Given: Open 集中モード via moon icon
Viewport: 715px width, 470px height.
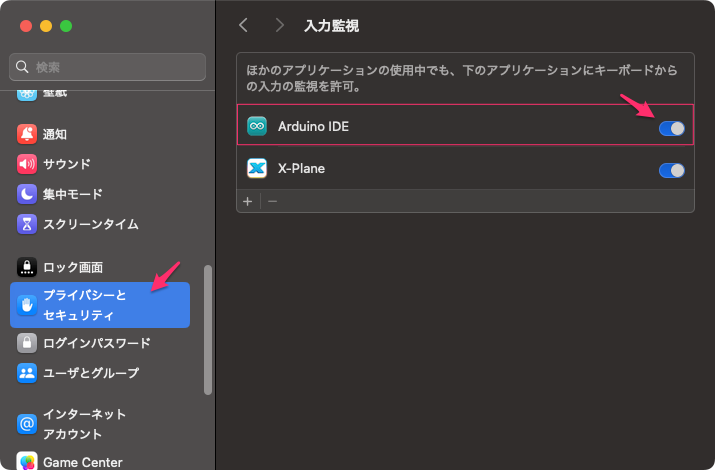Looking at the screenshot, I should [27, 194].
